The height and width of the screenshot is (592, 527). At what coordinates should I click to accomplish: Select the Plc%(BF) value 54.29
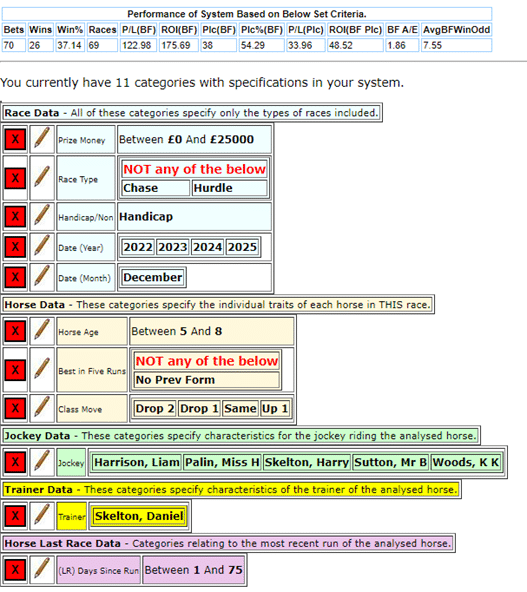coord(262,45)
